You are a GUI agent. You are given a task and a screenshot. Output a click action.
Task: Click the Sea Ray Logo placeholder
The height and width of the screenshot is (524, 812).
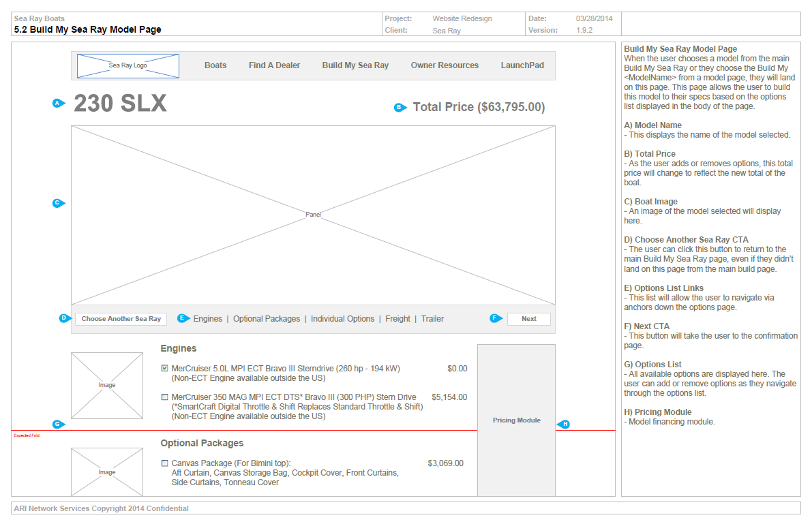point(128,66)
